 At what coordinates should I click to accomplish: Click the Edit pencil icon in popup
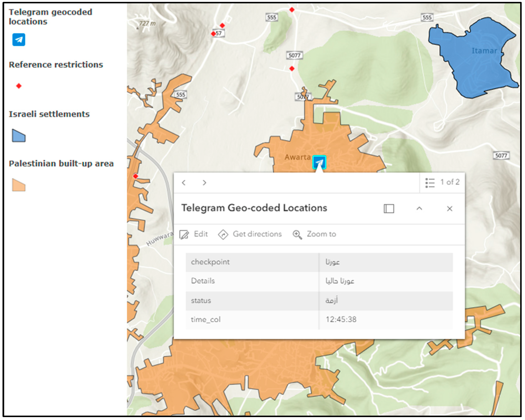coord(184,234)
